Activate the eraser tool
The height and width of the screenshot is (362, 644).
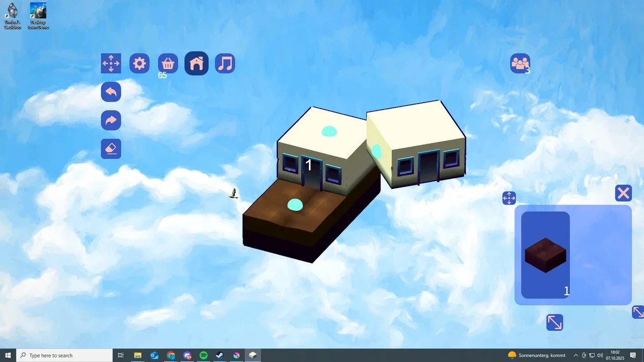111,149
